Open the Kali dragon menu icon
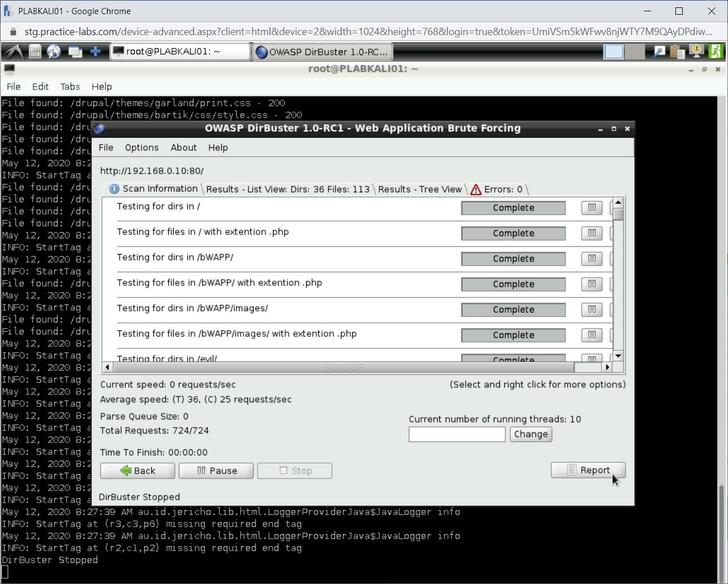This screenshot has width=728, height=584. pos(13,51)
